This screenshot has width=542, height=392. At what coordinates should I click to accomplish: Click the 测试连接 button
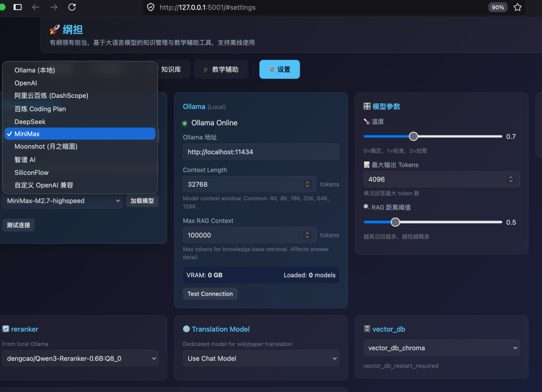click(x=19, y=225)
